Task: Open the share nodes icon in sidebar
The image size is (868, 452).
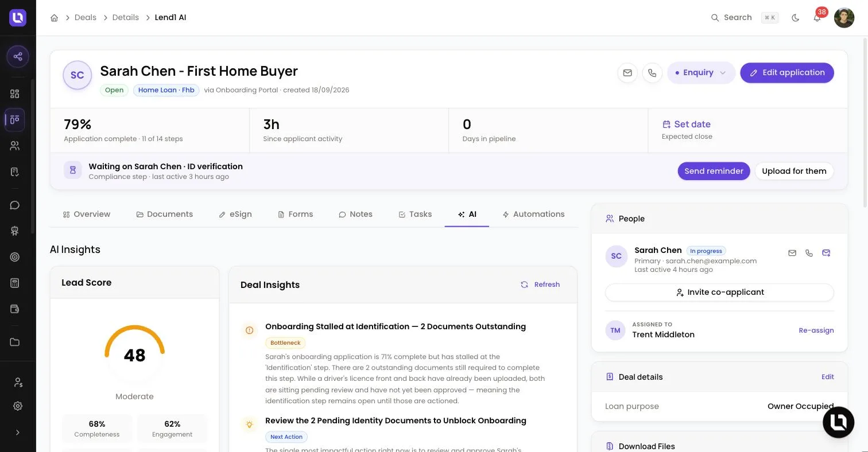Action: (18, 56)
